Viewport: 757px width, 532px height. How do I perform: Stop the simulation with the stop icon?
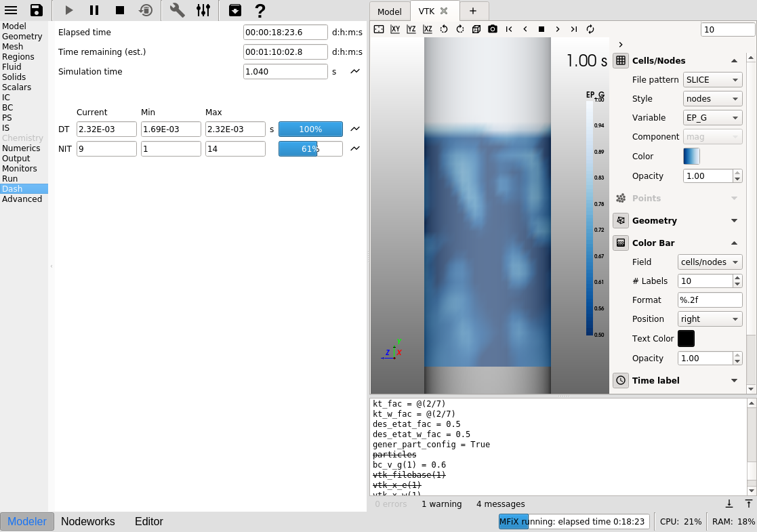(120, 10)
